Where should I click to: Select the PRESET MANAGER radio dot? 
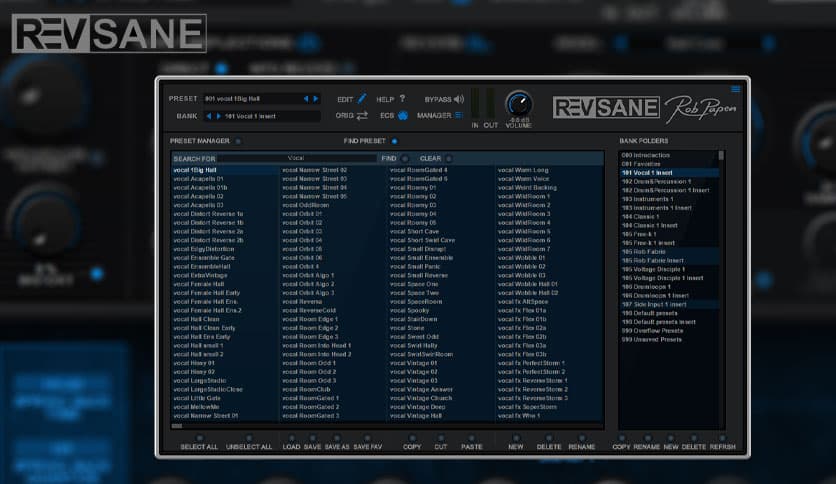point(238,141)
